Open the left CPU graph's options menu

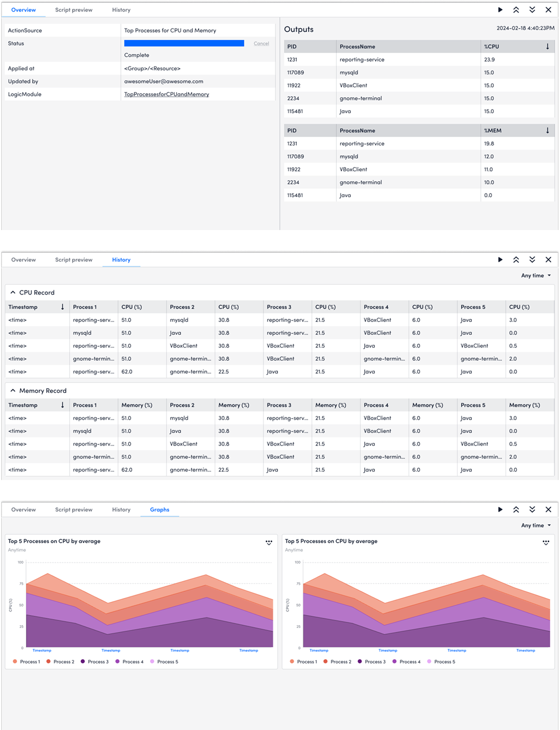click(x=269, y=542)
